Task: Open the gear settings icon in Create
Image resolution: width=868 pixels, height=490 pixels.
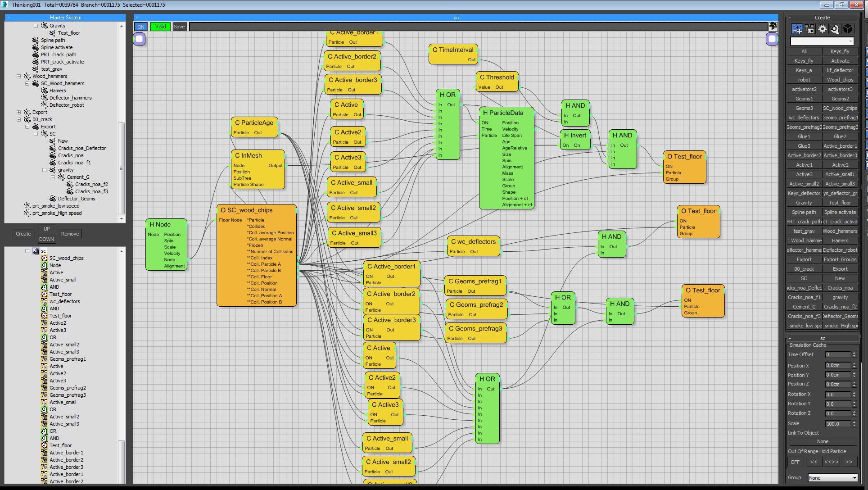Action: click(823, 29)
